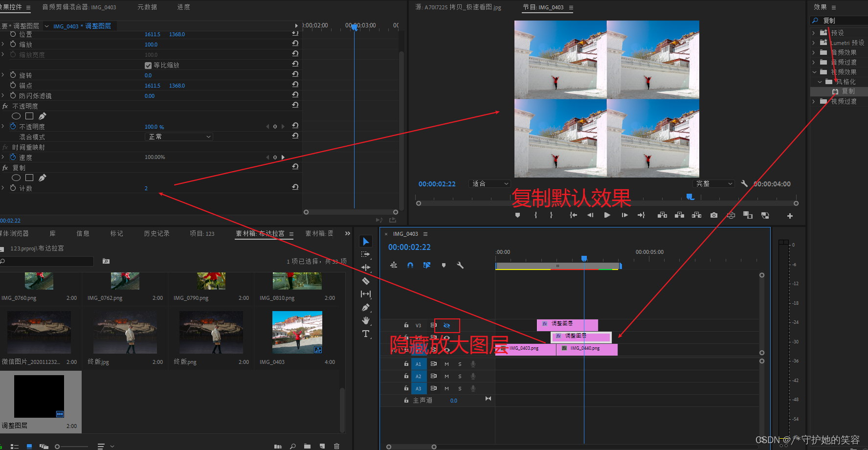Image resolution: width=868 pixels, height=450 pixels.
Task: Click the Opacity value 100.0 %
Action: [x=154, y=127]
